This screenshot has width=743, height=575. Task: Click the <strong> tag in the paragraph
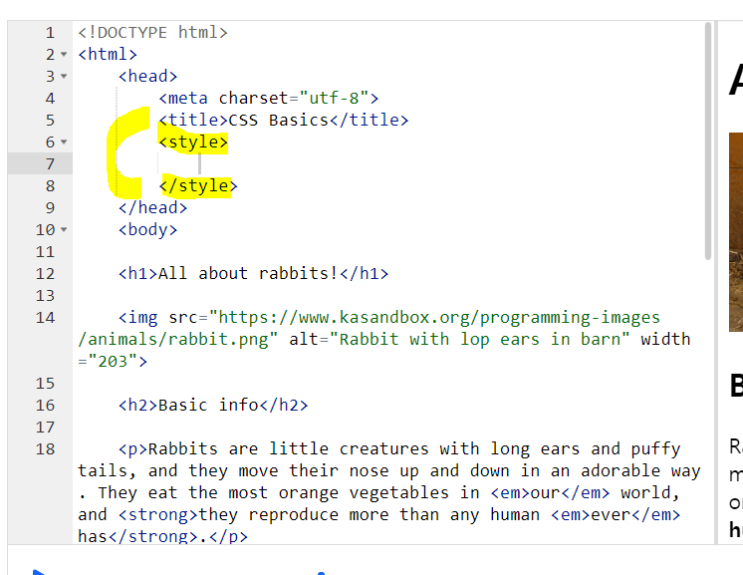158,515
